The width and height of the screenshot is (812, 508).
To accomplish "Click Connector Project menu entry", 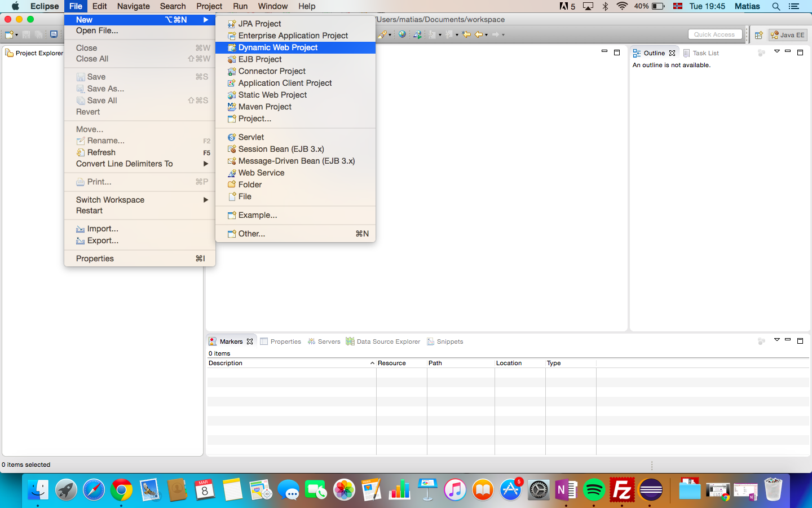I will pos(295,71).
